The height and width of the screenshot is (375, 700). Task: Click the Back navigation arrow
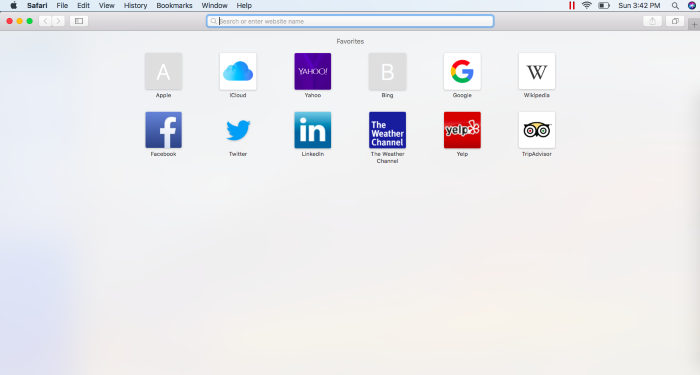(x=45, y=21)
